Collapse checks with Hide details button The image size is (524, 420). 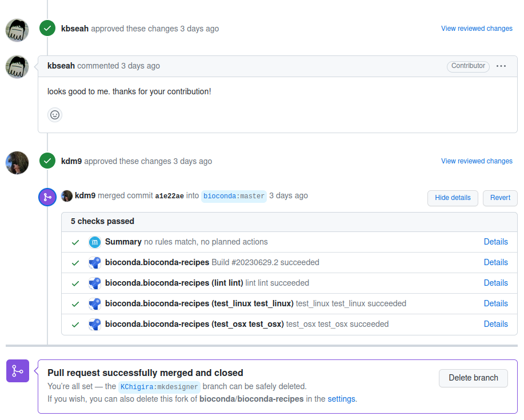pos(453,198)
